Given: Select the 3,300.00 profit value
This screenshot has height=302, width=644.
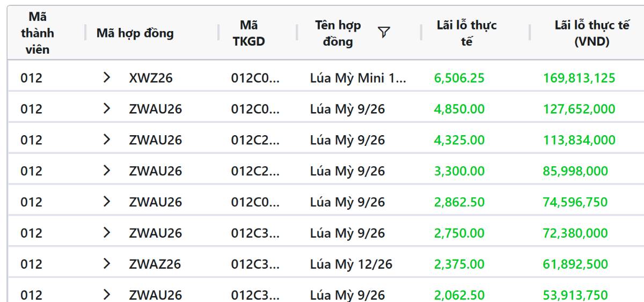Looking at the screenshot, I should (x=460, y=172).
